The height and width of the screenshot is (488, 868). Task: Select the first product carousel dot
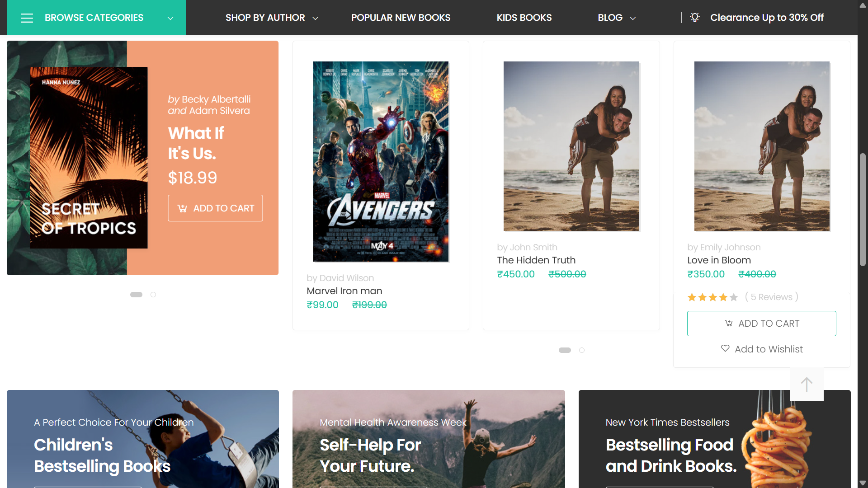[x=565, y=350]
